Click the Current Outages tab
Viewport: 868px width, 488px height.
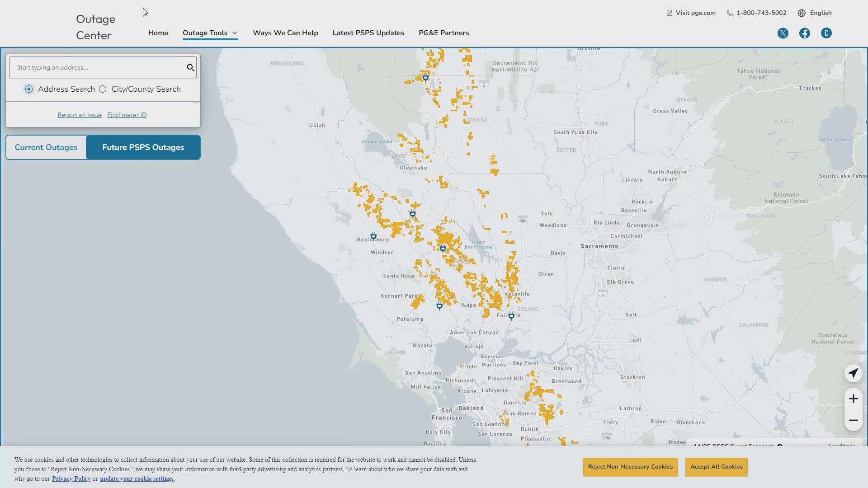[x=46, y=147]
